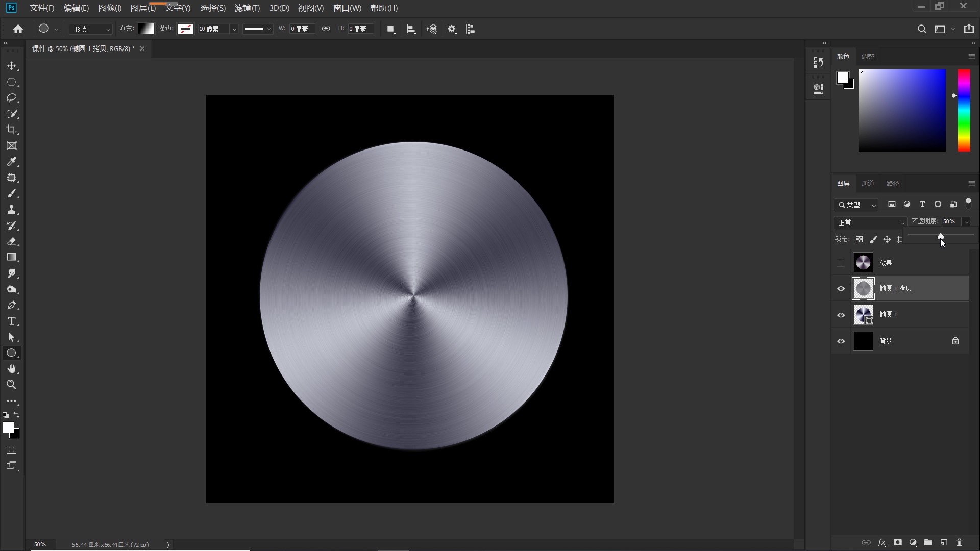
Task: Create a new layer icon
Action: coord(944,542)
